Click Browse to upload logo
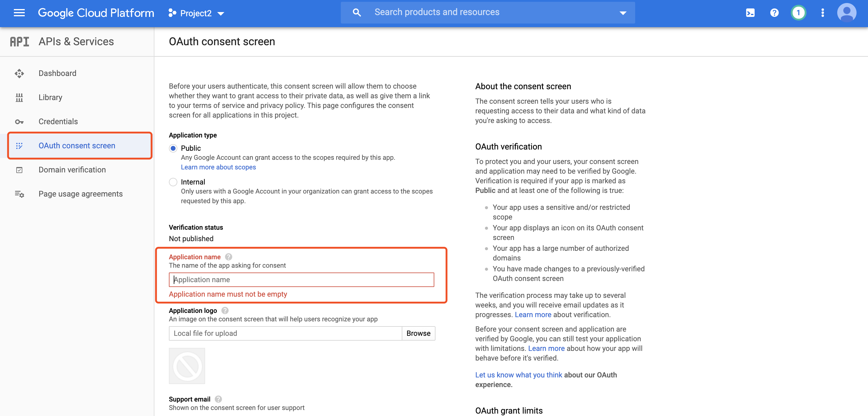The width and height of the screenshot is (868, 416). 418,333
